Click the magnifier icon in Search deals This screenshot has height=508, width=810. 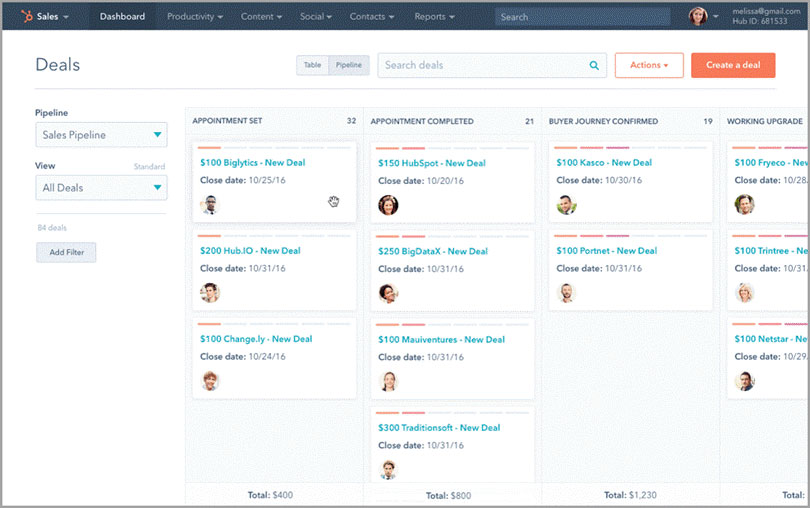(x=594, y=65)
